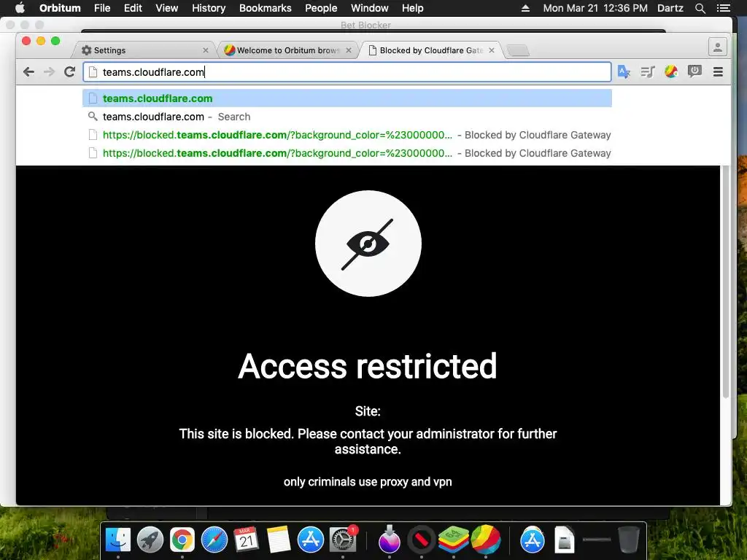Click the 'only criminals use proxy and vpn' text

pyautogui.click(x=368, y=482)
